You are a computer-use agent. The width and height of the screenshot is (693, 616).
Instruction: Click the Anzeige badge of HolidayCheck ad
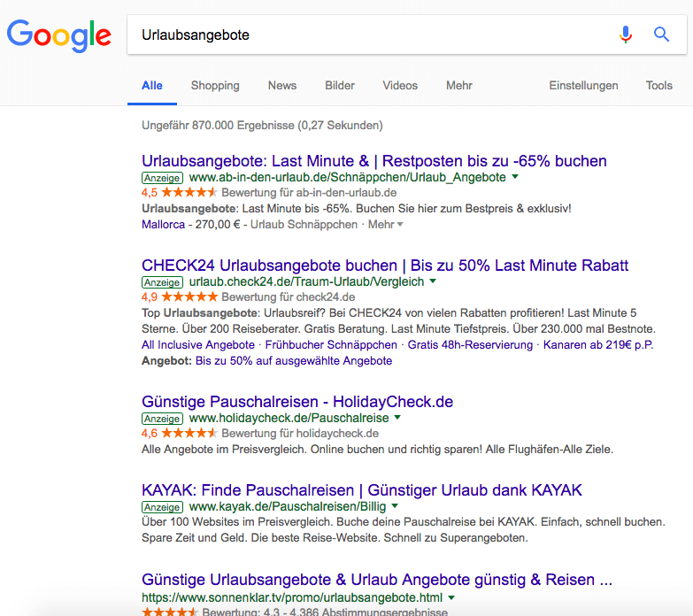pyautogui.click(x=162, y=419)
